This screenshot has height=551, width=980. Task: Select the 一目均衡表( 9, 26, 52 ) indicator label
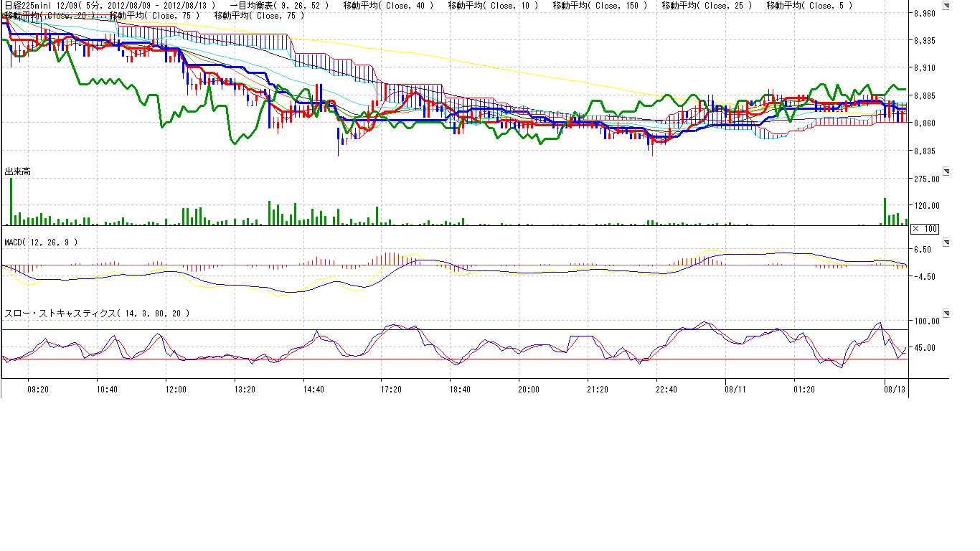tap(279, 5)
